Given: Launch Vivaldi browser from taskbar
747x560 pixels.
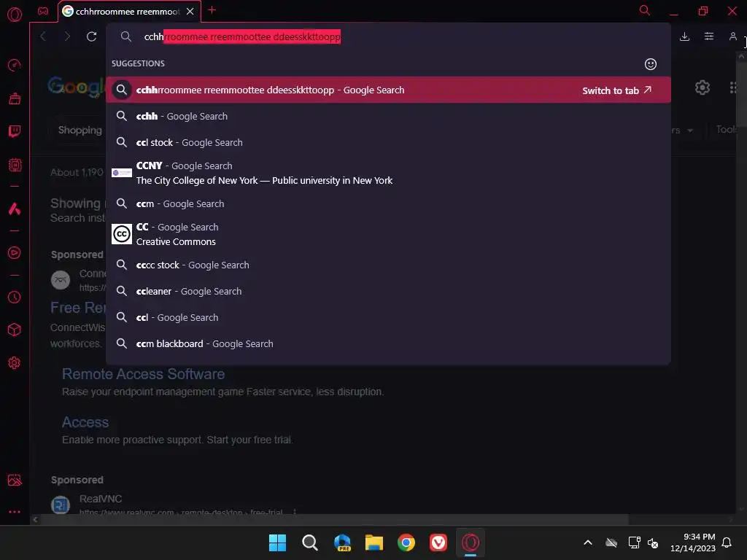Looking at the screenshot, I should coord(438,542).
